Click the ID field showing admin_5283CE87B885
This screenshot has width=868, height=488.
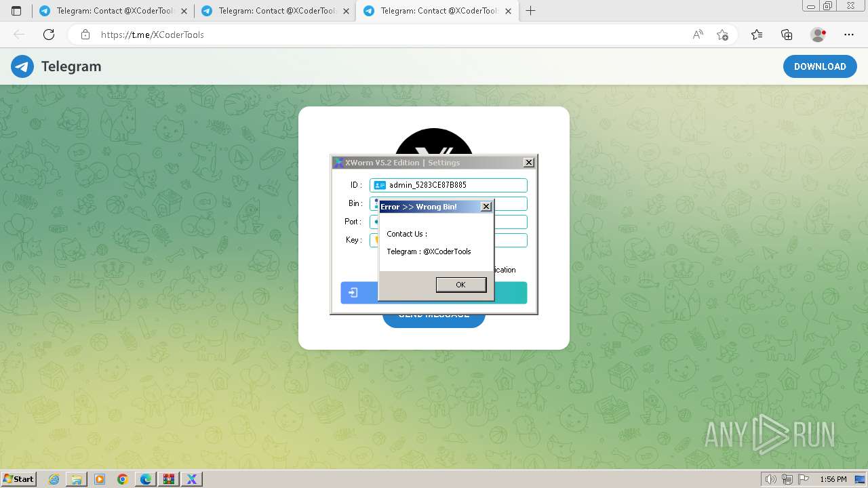[448, 185]
